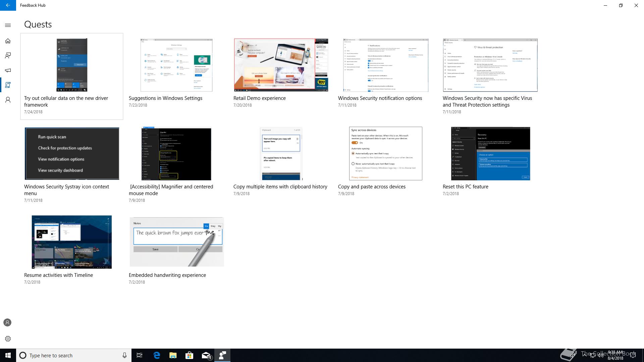Open the Action Center notification icon
The width and height of the screenshot is (644, 362).
(x=633, y=355)
